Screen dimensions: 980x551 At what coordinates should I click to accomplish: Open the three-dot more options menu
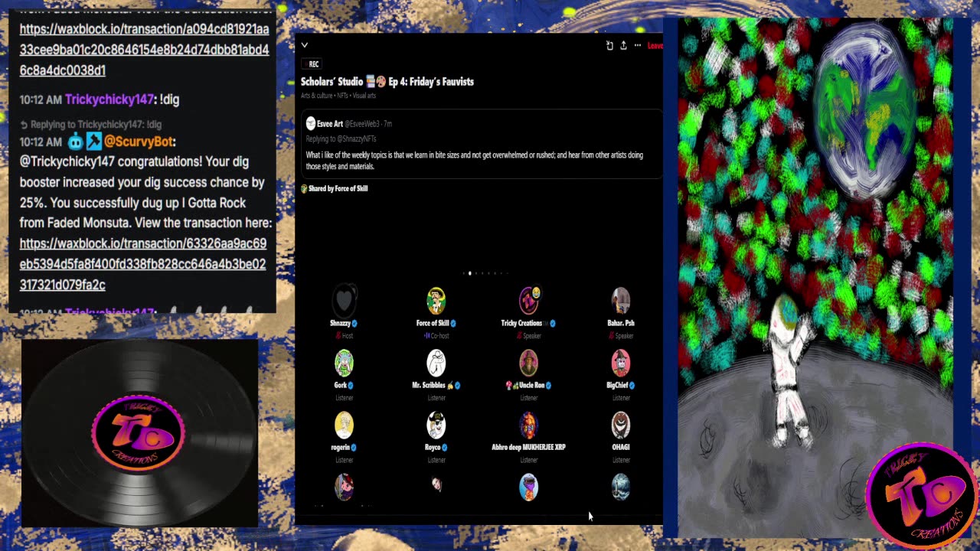(x=637, y=46)
